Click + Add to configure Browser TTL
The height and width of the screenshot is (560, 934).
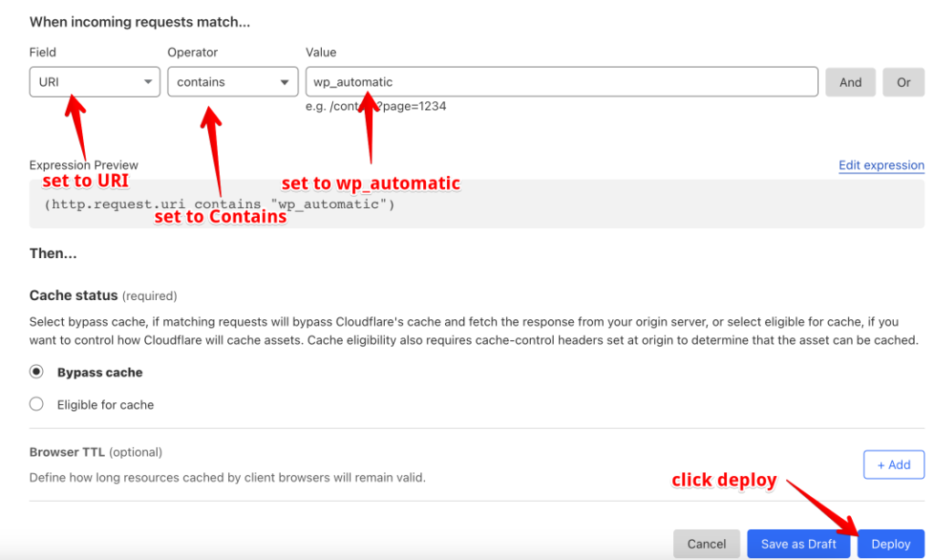(893, 464)
